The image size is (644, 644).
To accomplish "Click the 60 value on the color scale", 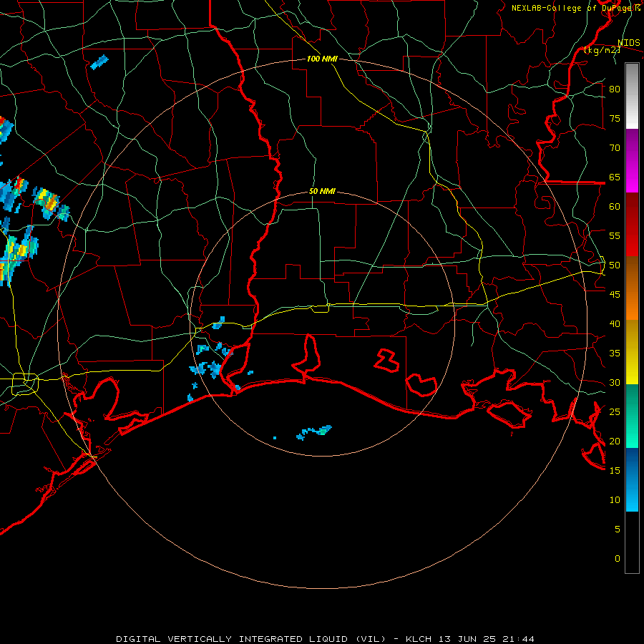I will pos(615,207).
